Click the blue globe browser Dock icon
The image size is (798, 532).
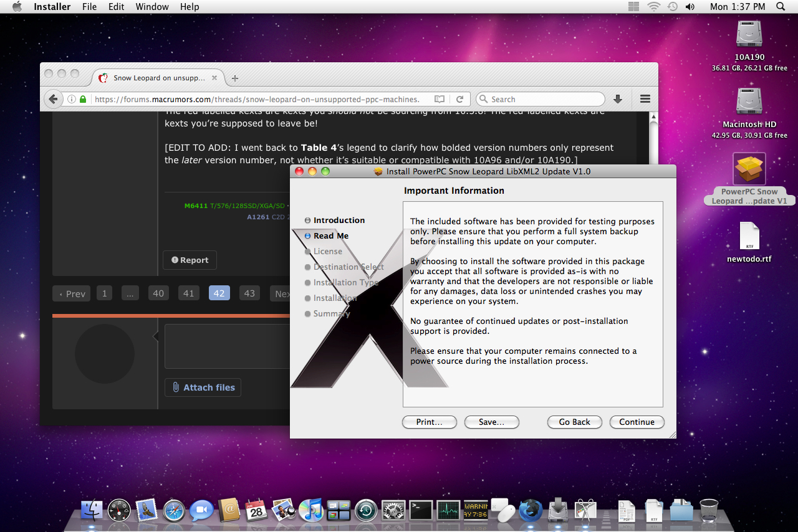[x=531, y=510]
